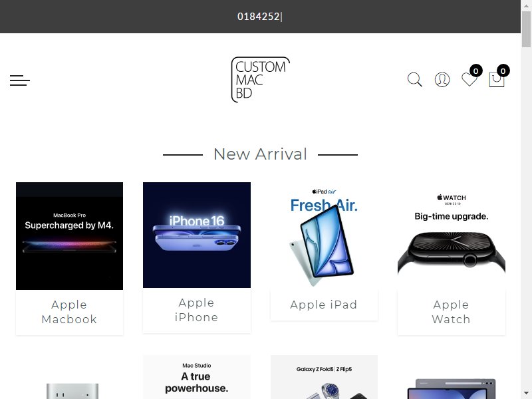Open the Mac Studio powerhouse image
The height and width of the screenshot is (399, 532).
point(197,377)
